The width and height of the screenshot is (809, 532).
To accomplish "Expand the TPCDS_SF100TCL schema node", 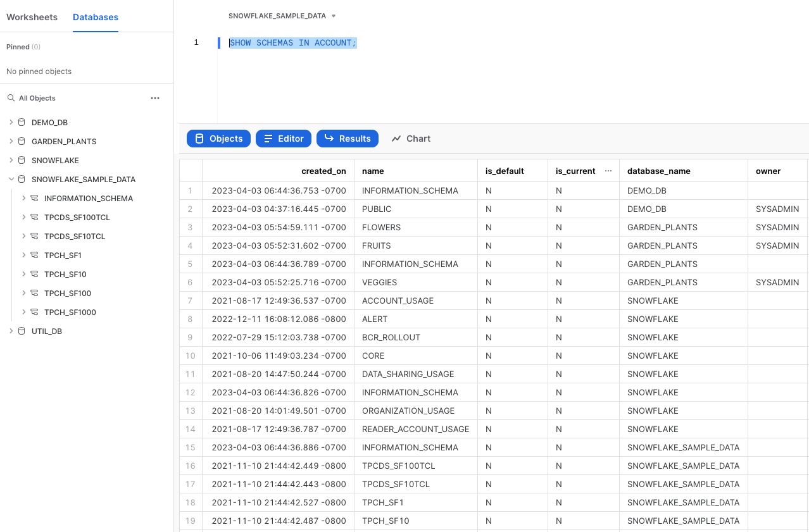I will pos(23,217).
